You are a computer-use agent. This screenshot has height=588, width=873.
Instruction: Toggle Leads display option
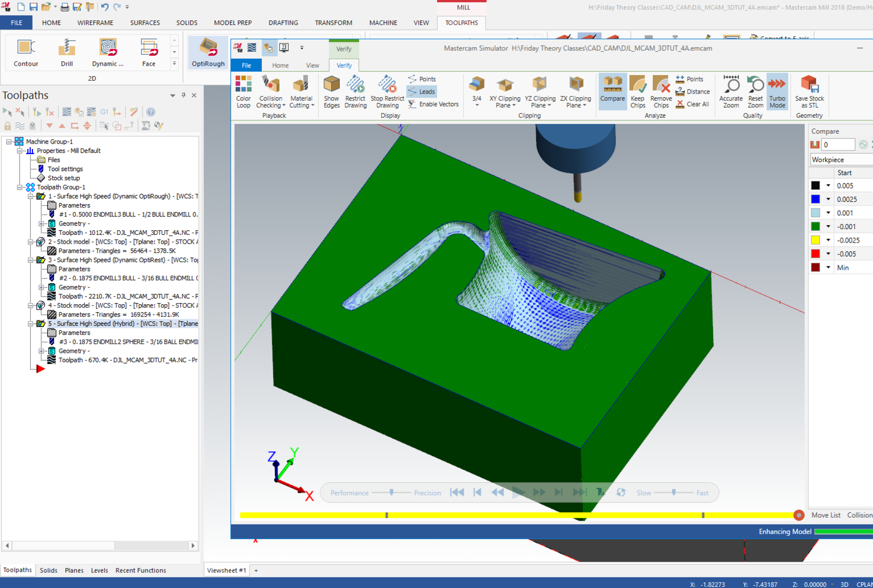(421, 91)
